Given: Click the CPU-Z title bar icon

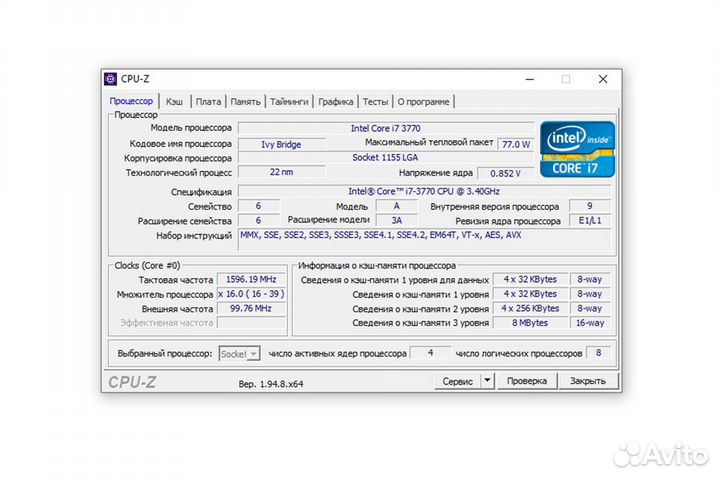Looking at the screenshot, I should point(110,79).
